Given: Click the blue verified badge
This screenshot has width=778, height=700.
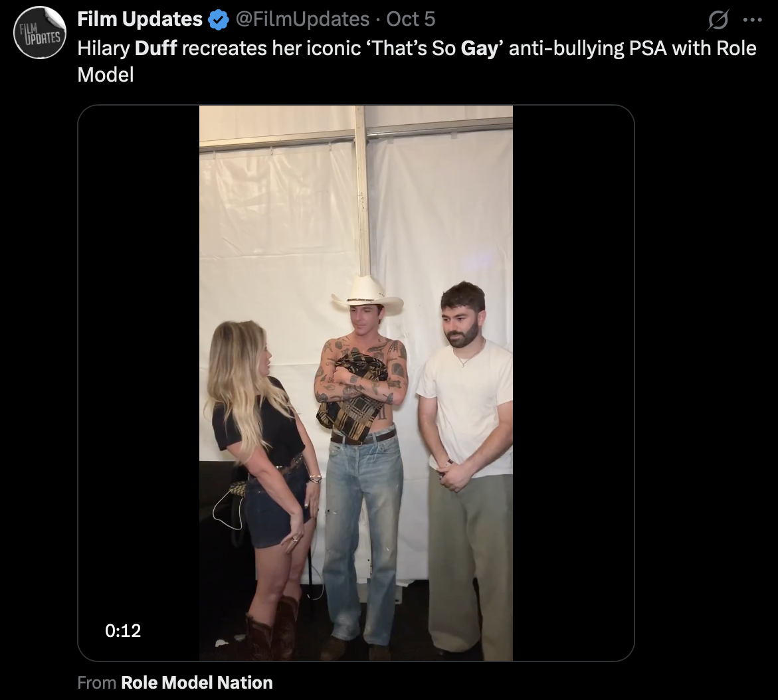Looking at the screenshot, I should [217, 20].
